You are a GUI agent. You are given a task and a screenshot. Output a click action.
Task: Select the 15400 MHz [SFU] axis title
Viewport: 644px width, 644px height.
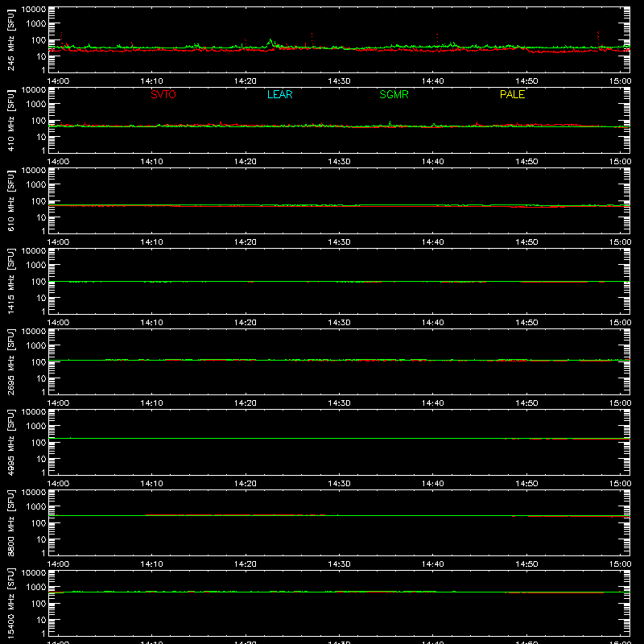pyautogui.click(x=10, y=603)
